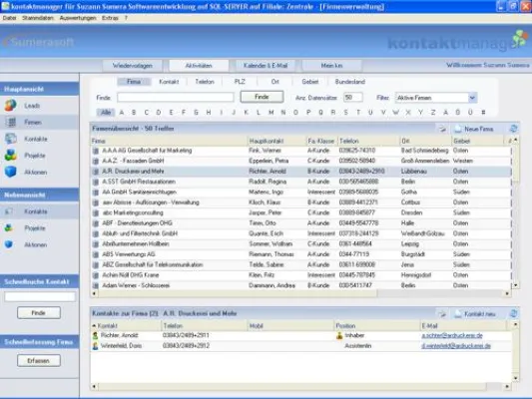
Task: Click the Kontakt neu document icon
Action: [x=458, y=314]
